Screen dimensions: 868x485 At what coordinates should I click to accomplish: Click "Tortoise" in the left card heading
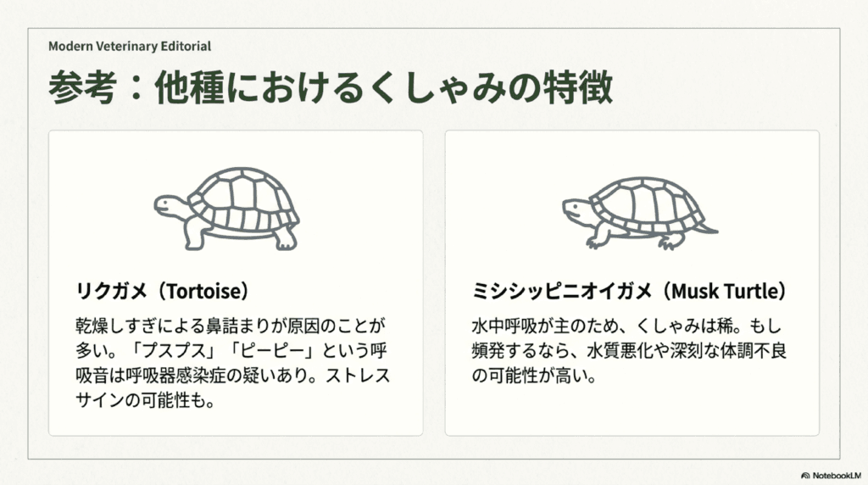pos(203,292)
